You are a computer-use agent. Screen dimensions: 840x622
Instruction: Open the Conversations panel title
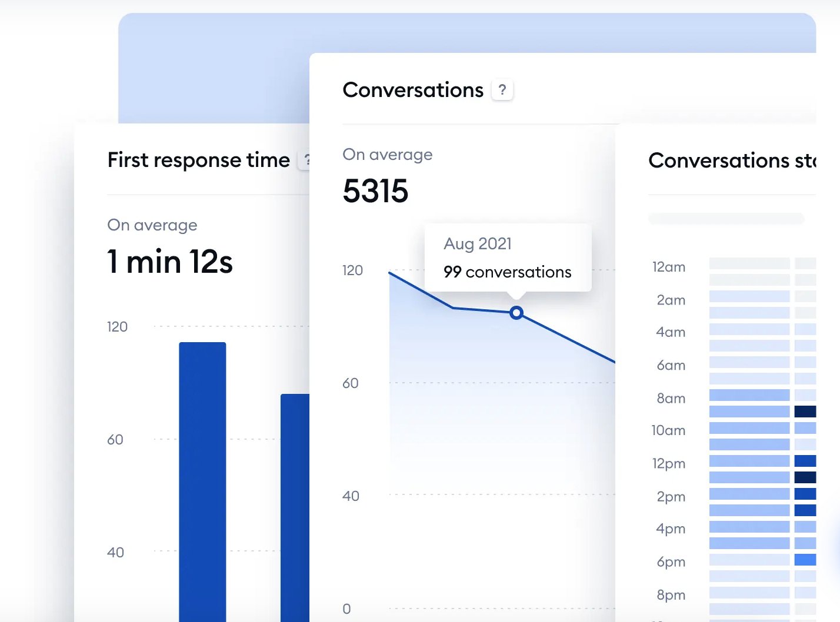pyautogui.click(x=413, y=89)
